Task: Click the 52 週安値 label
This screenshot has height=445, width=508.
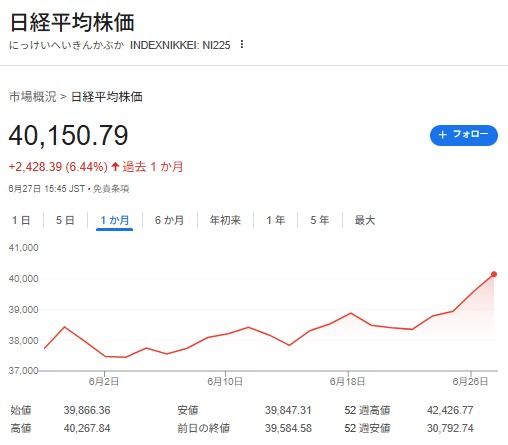Action: 367,428
